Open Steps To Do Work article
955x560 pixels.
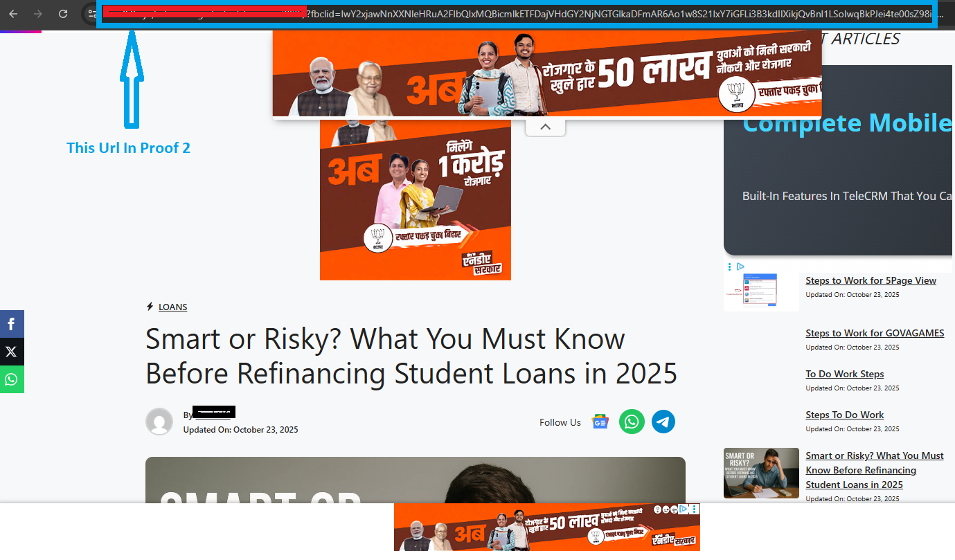pyautogui.click(x=844, y=415)
